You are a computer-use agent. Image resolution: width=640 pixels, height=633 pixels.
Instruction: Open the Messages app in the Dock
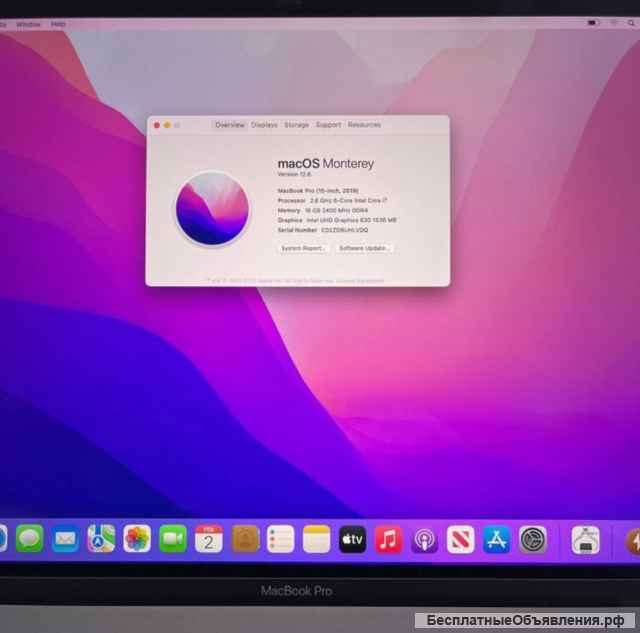tap(29, 539)
